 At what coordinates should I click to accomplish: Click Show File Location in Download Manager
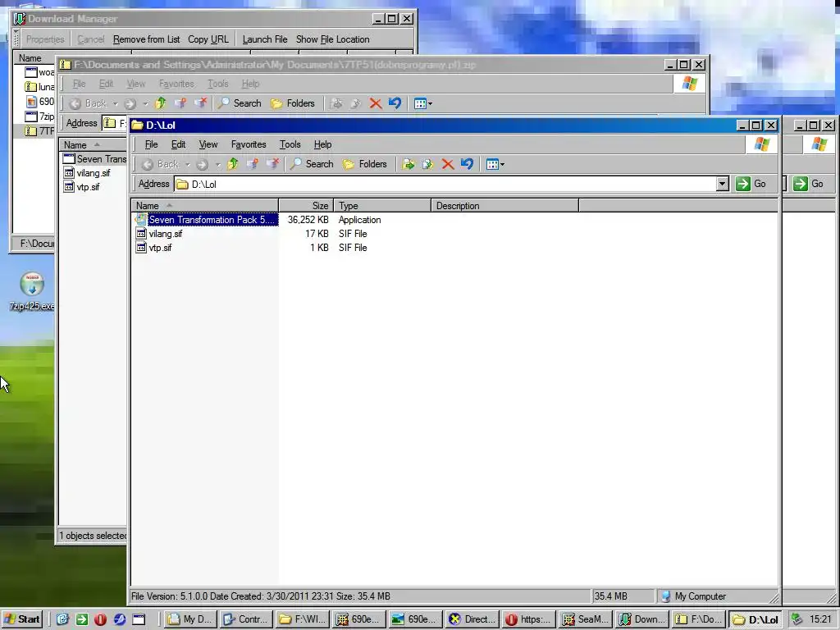[333, 39]
